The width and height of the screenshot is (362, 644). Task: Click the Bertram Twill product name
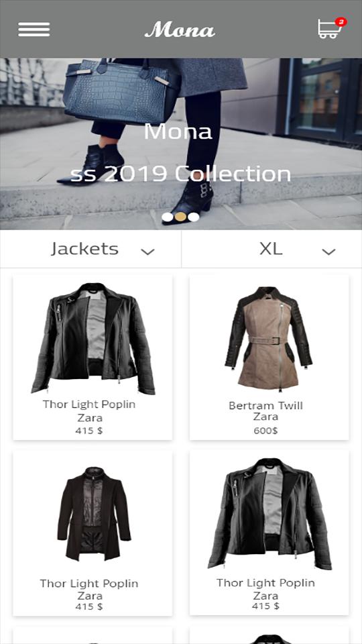[x=265, y=406]
